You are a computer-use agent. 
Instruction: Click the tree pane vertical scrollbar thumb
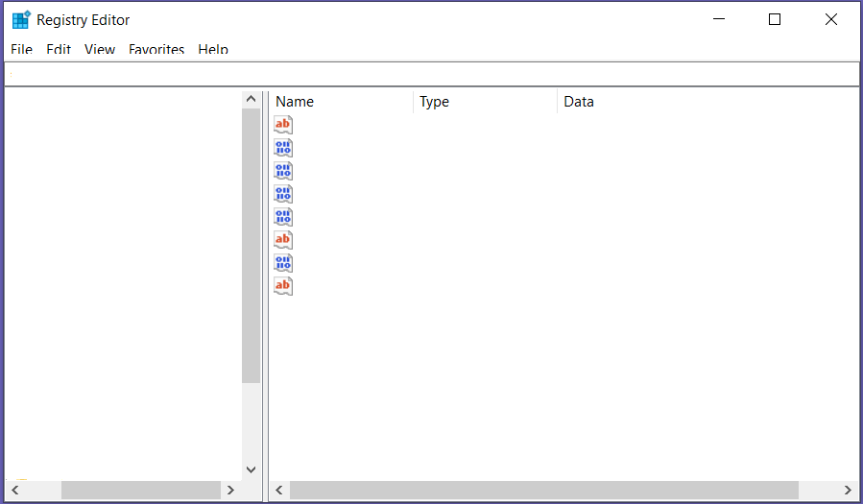(251, 246)
